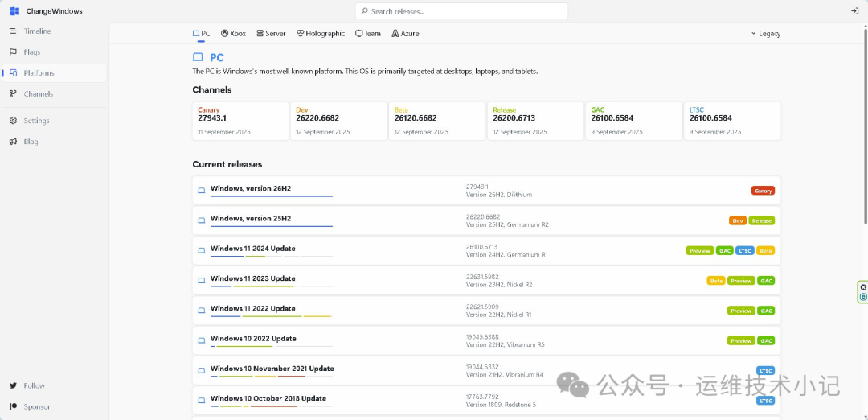This screenshot has width=868, height=420.
Task: Open the Azure platform tab
Action: (x=405, y=34)
